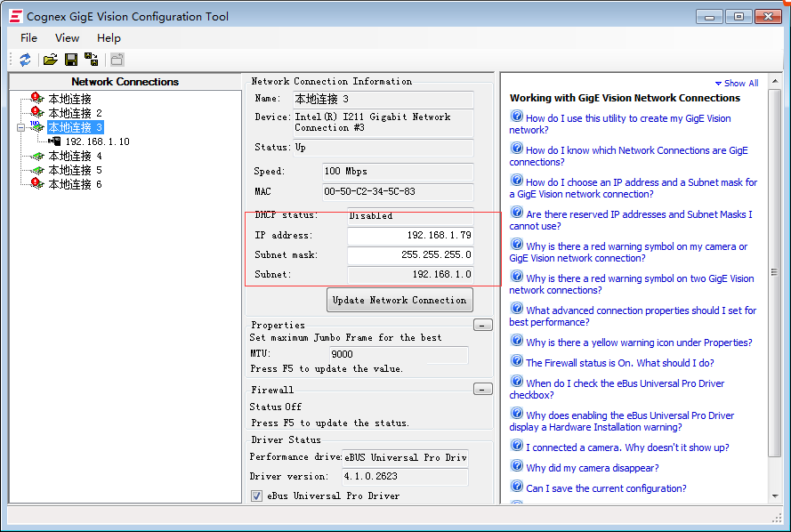Click help icon for 'Why did my camera disappear'

pos(517,465)
